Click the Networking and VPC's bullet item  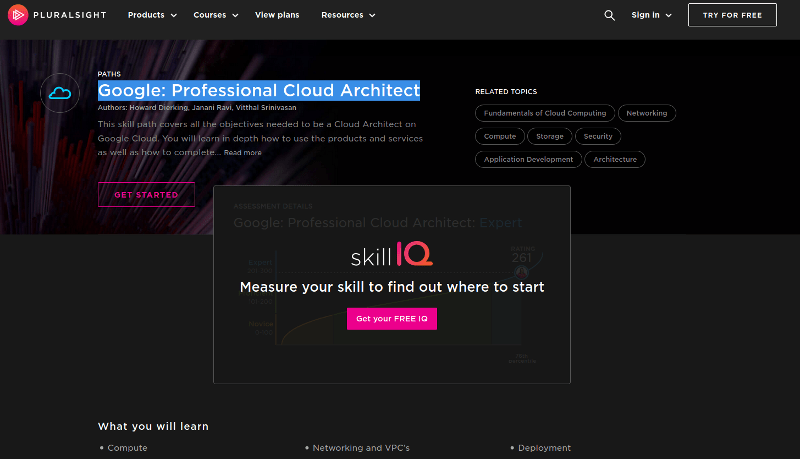coord(361,448)
